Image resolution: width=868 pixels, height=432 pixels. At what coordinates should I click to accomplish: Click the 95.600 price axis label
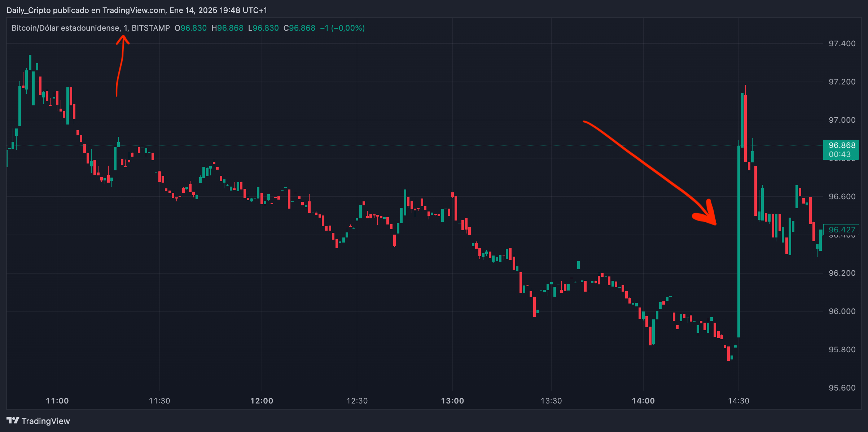pos(842,388)
